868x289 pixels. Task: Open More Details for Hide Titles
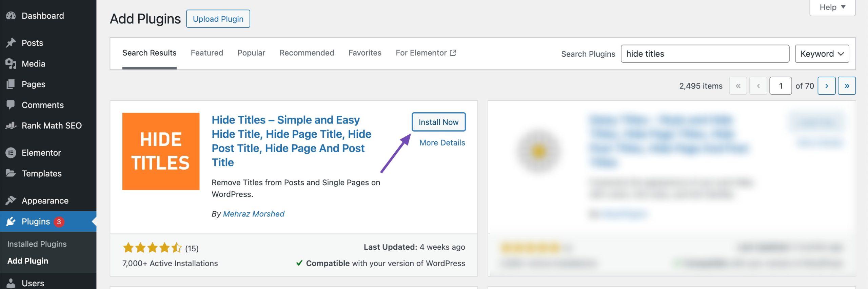coord(442,143)
